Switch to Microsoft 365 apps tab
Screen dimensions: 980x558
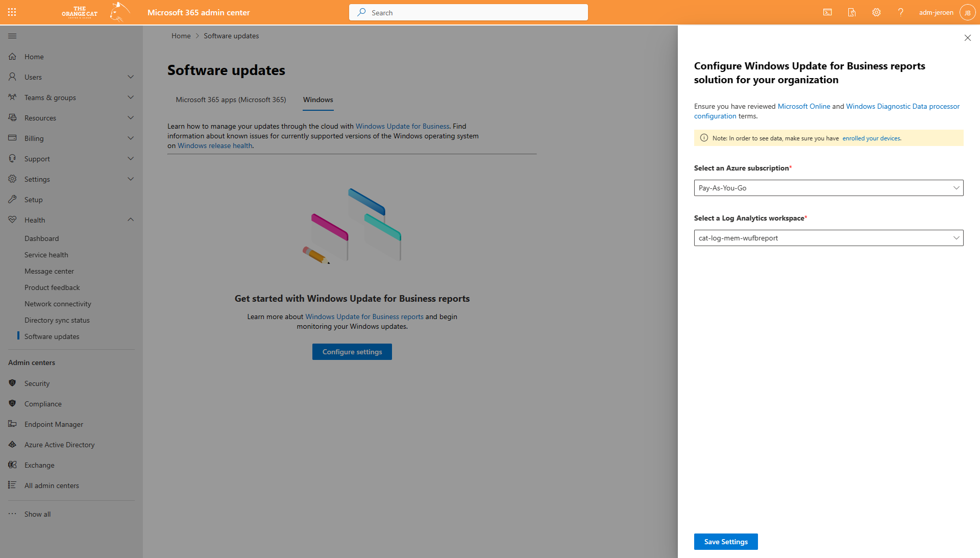(231, 100)
